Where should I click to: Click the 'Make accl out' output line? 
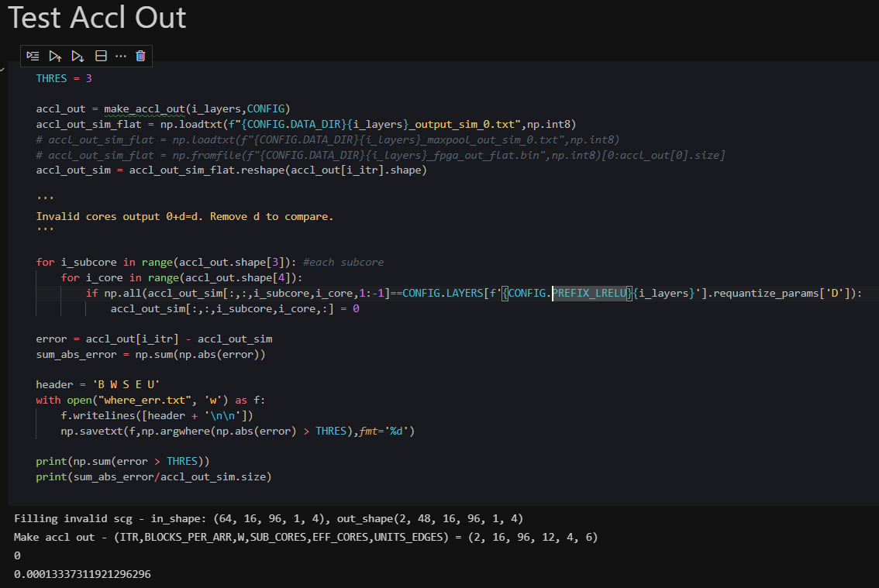[305, 537]
